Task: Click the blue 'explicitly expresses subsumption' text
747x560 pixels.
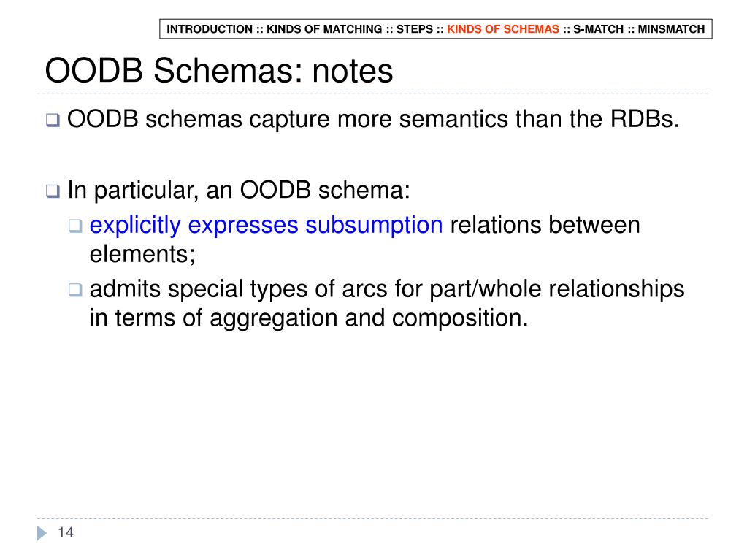Action: (266, 225)
